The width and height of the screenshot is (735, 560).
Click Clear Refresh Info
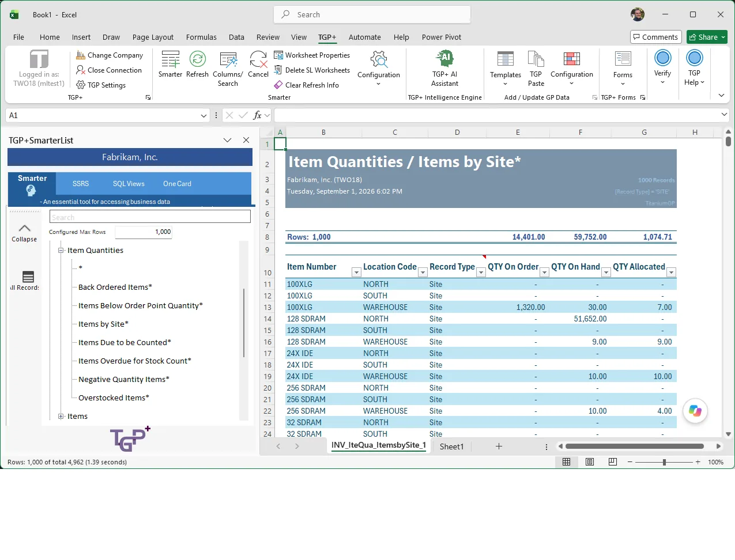pos(306,85)
